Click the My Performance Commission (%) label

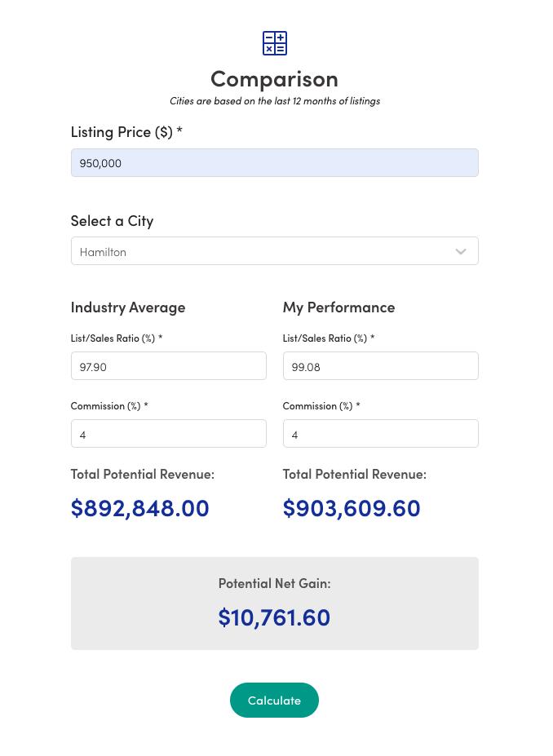tap(321, 405)
